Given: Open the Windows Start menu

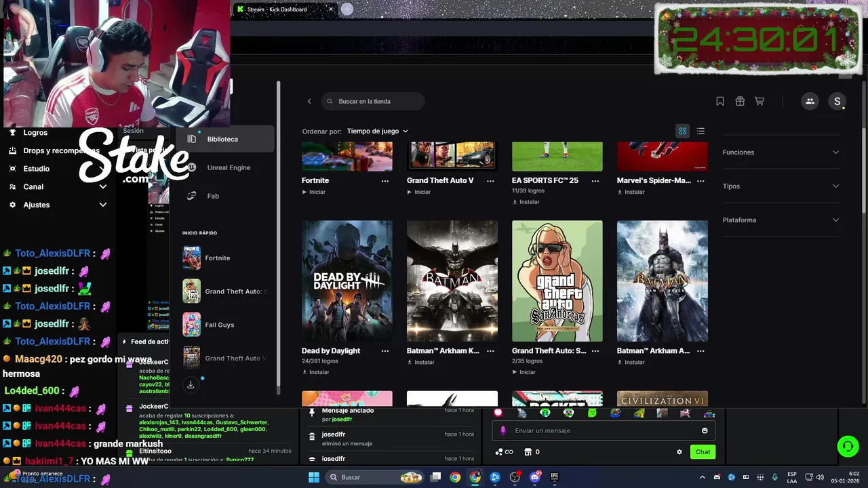Looking at the screenshot, I should (314, 477).
